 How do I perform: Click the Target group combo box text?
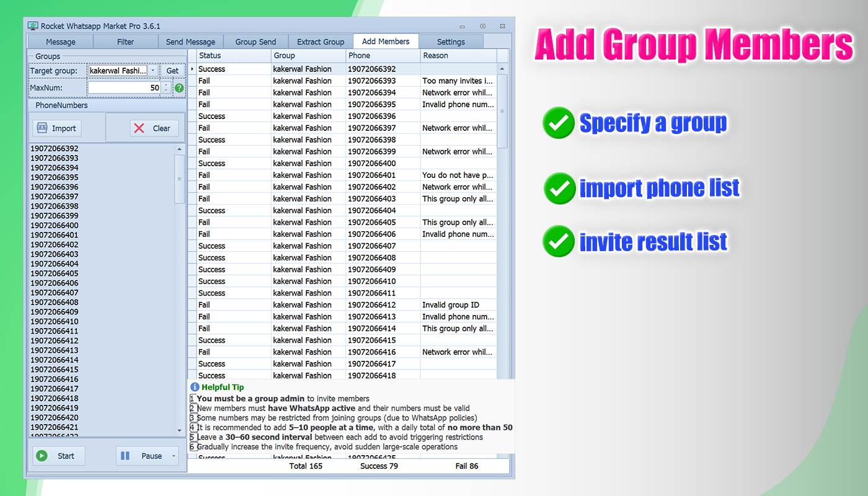(x=118, y=71)
